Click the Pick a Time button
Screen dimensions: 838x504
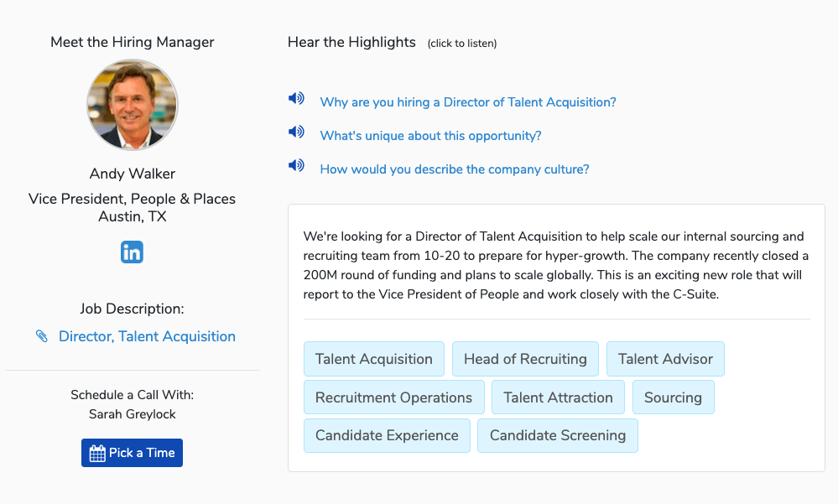[x=132, y=453]
